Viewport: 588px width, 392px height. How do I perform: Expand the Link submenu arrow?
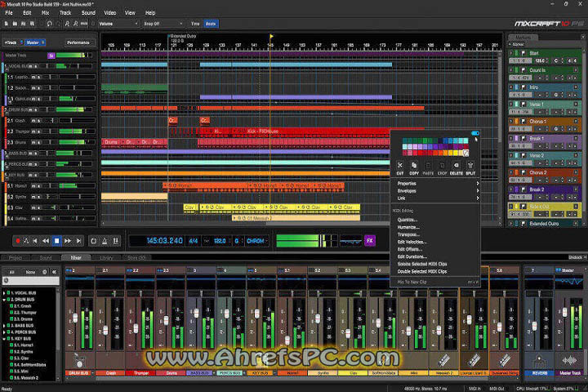[x=478, y=198]
